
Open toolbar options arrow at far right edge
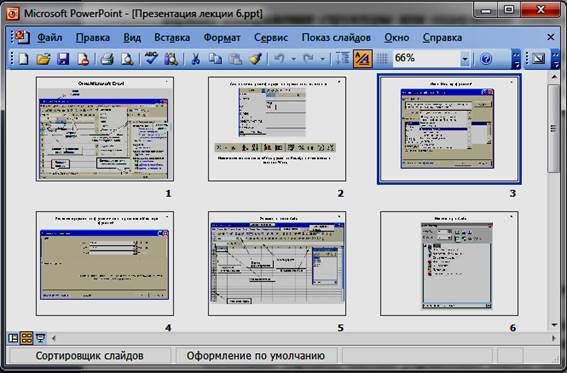[x=556, y=59]
